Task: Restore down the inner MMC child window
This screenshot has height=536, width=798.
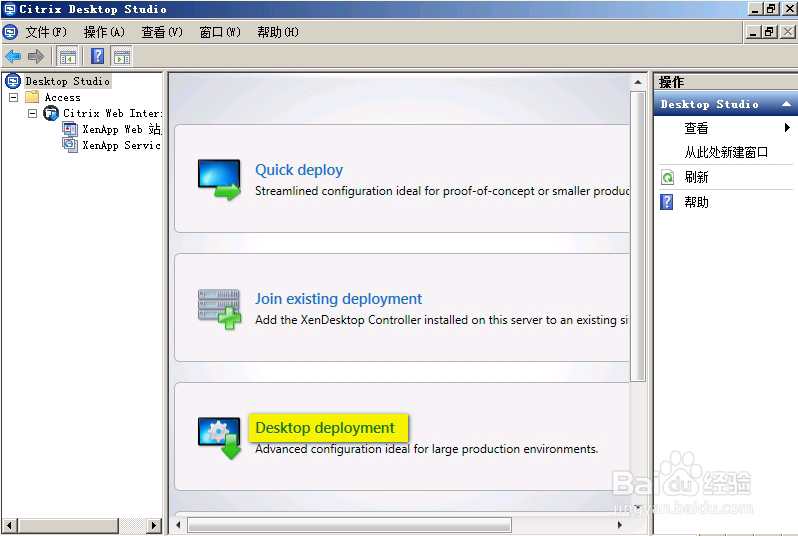Action: (770, 32)
